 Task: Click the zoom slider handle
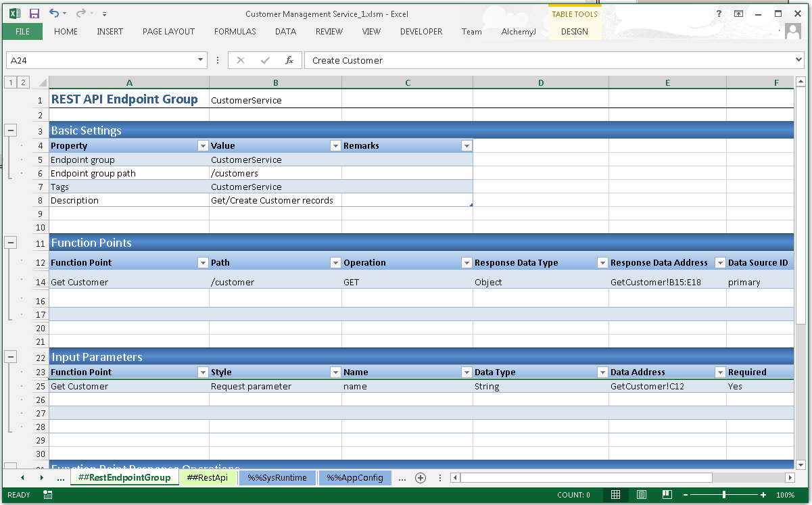pyautogui.click(x=724, y=495)
